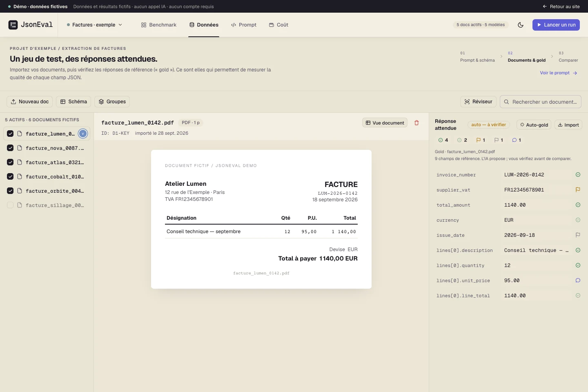This screenshot has height=392, width=588.
Task: Delete document with red trash icon
Action: pos(416,123)
